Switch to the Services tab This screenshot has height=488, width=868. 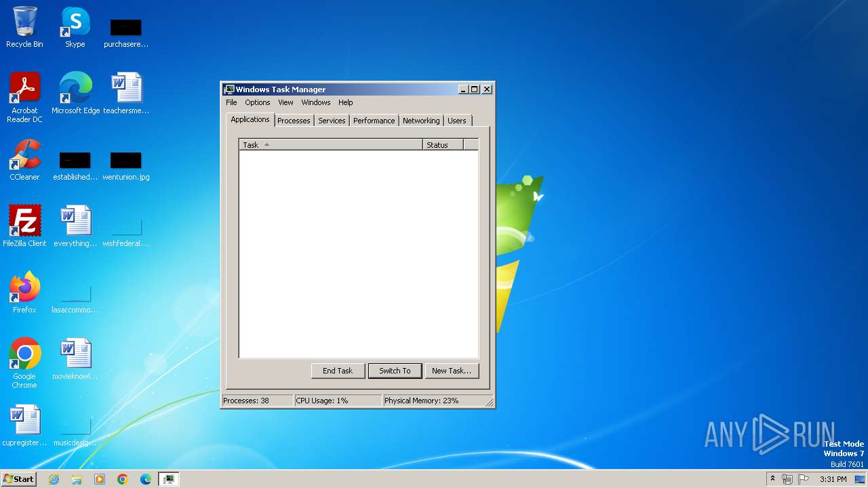332,121
